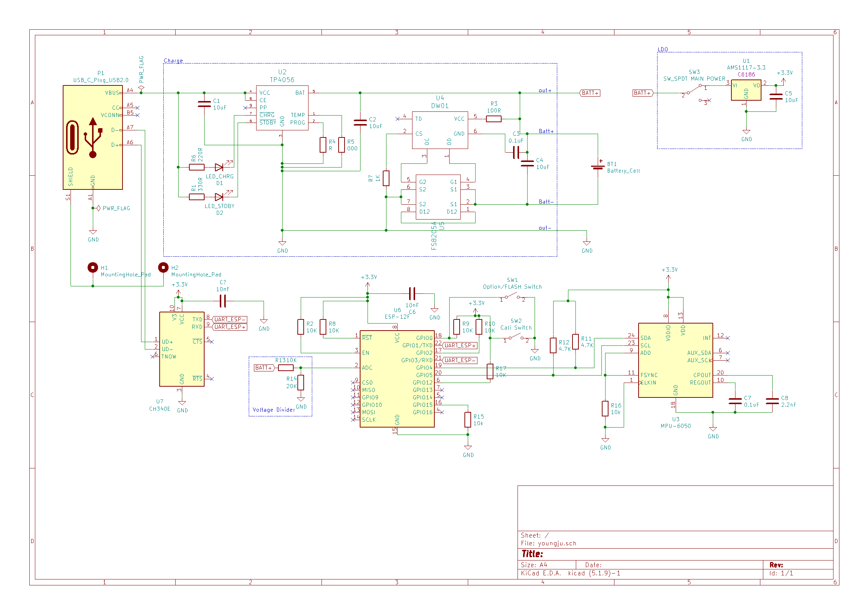Image resolution: width=868 pixels, height=614 pixels.
Task: Select the UART_ESP+ label on GPIO1/TXD
Action: click(x=460, y=345)
